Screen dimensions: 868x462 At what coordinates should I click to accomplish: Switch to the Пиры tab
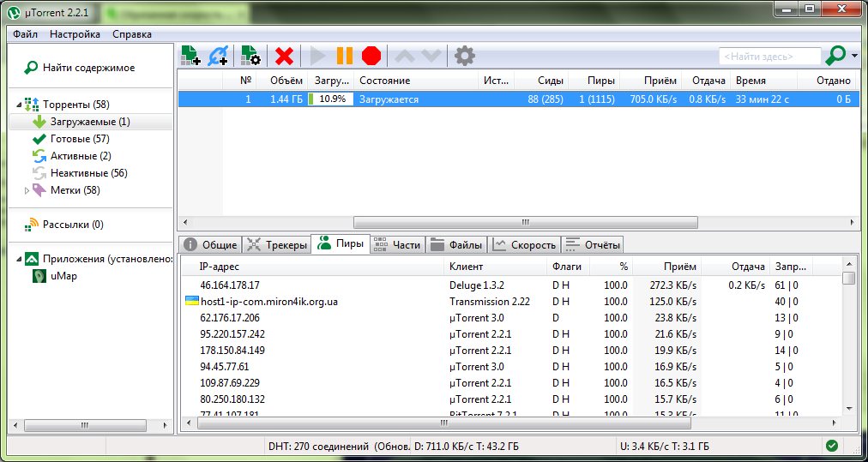[341, 243]
